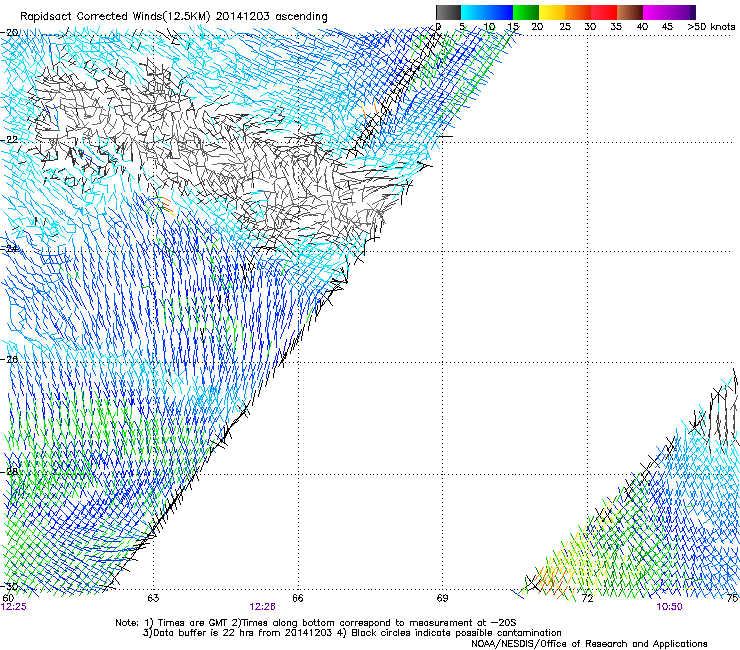
Task: Click the '-28' latitude axis label
Action: (9, 472)
